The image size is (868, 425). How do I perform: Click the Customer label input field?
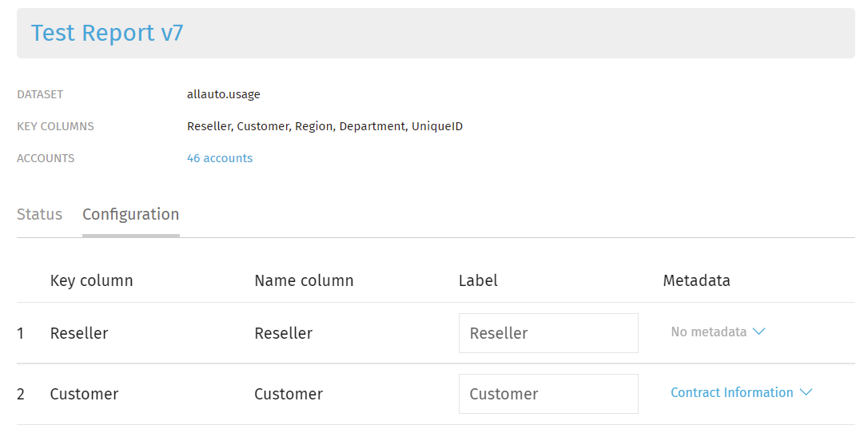548,394
